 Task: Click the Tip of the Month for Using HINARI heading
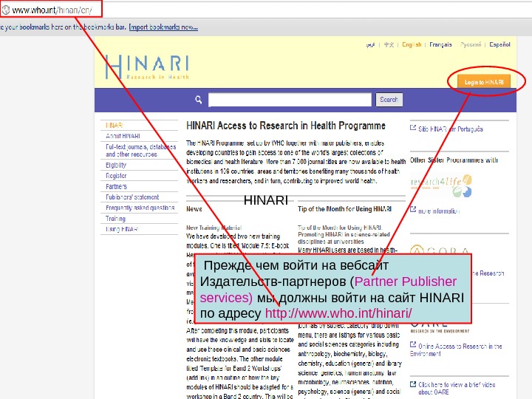345,209
